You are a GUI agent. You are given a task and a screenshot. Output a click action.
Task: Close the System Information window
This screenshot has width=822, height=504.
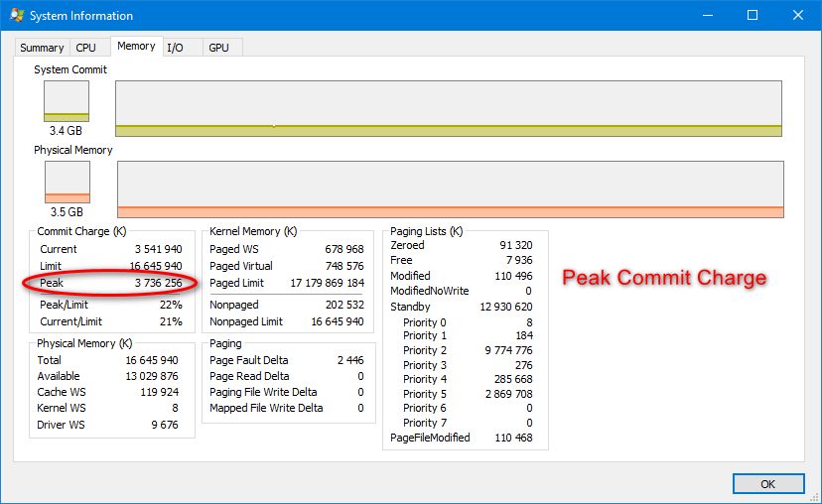(798, 15)
